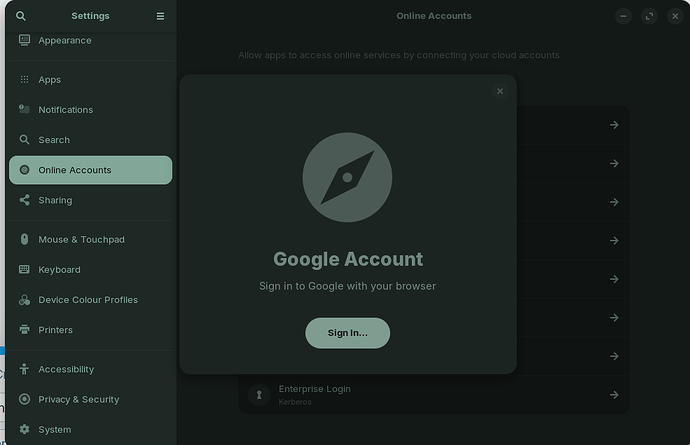Go to Accessibility settings
Viewport: 690px width, 445px height.
tap(91, 369)
